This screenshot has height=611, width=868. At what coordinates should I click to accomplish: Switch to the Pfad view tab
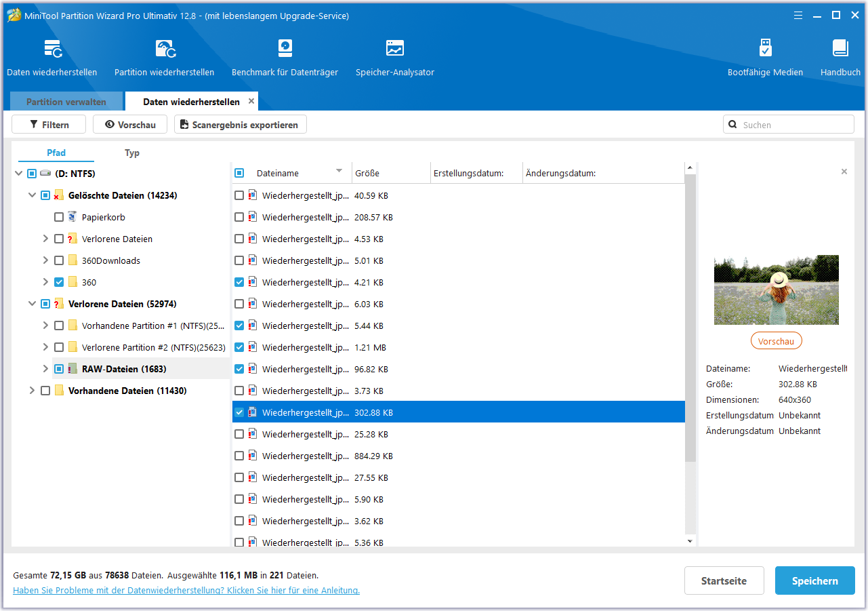[x=56, y=153]
